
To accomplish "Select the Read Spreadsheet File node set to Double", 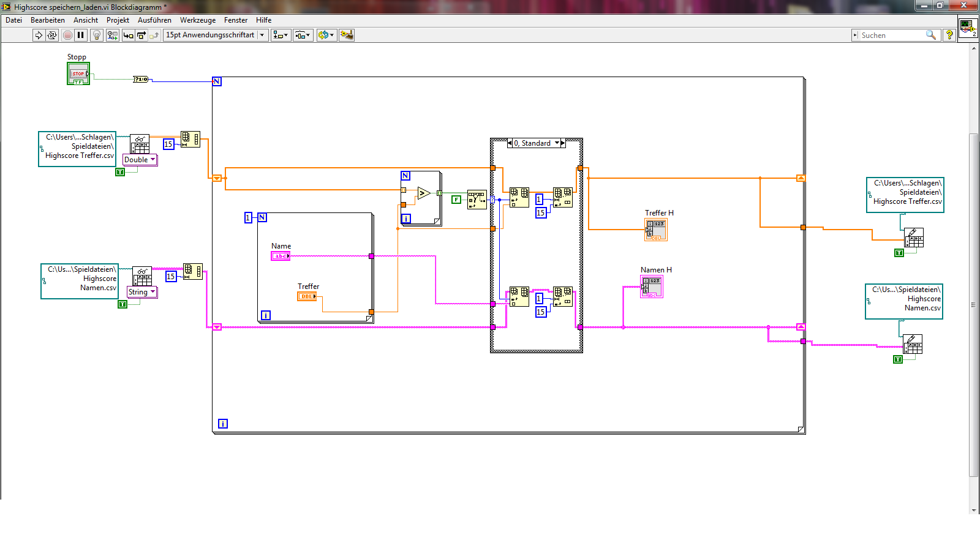I will 140,144.
